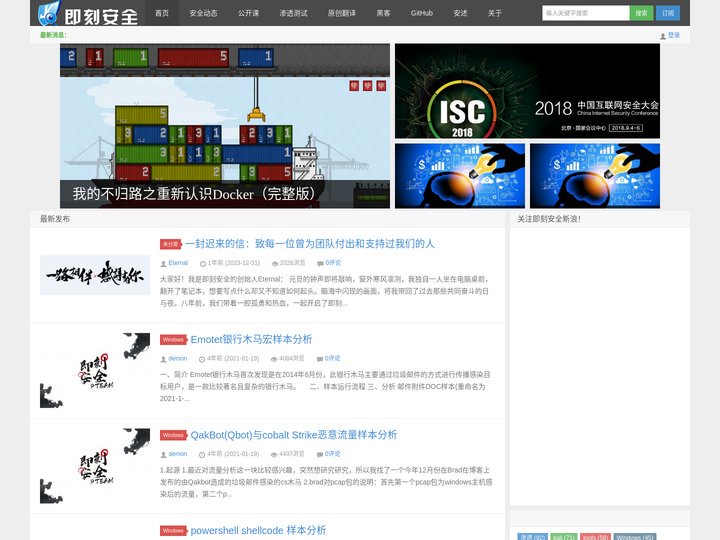Click the Windows (45) tag
This screenshot has width=720, height=540.
(x=635, y=537)
